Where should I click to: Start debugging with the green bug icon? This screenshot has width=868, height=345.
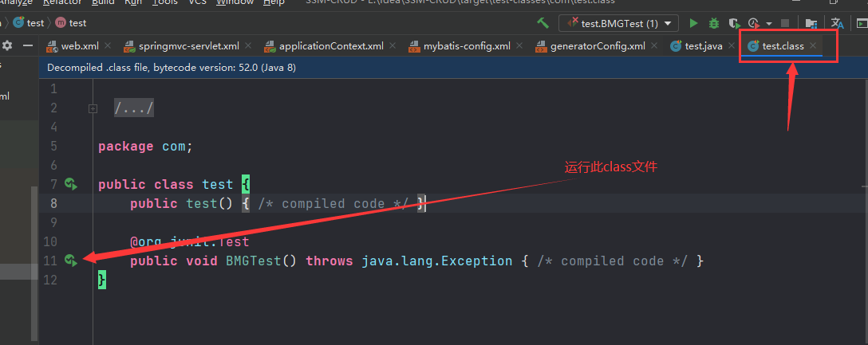tap(714, 23)
